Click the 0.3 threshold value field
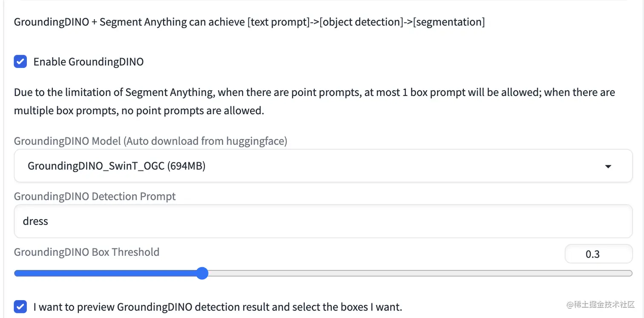Viewport: 644px width, 318px height. pyautogui.click(x=598, y=254)
